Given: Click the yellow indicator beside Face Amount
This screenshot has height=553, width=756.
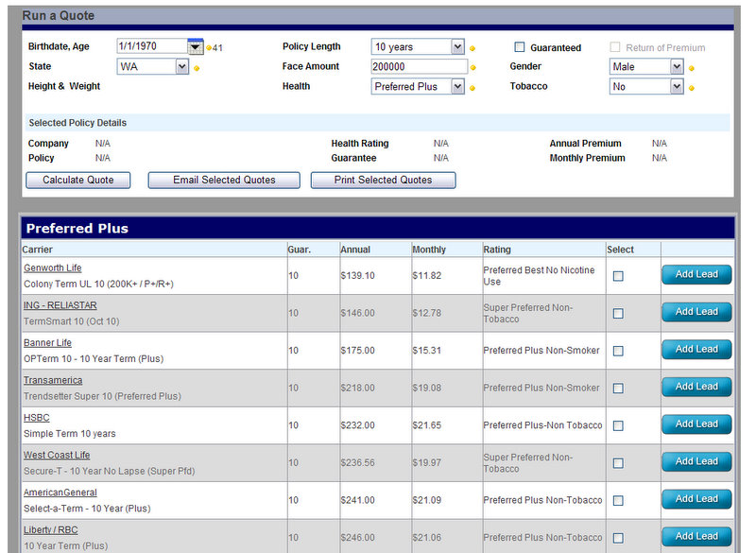Looking at the screenshot, I should 473,68.
